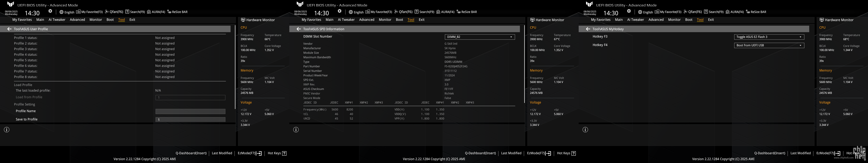868x163 pixels.
Task: Click back arrow next to Tool\ASUS User Profile
Action: 9,29
